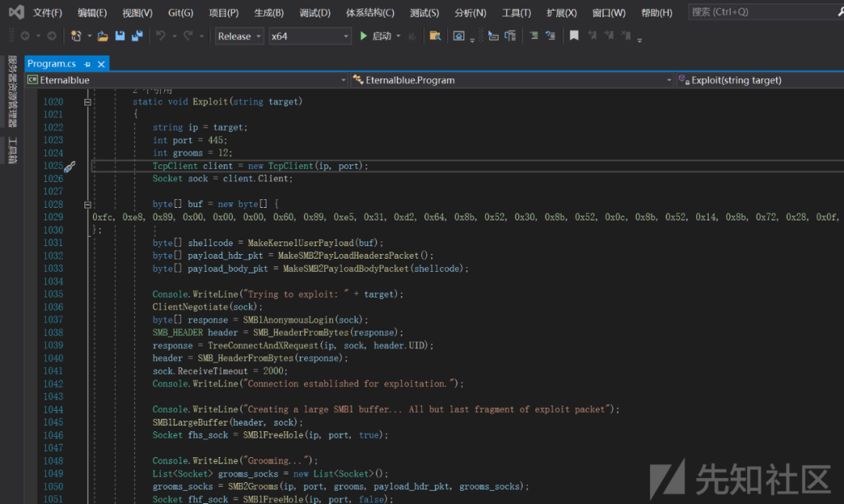Click the Open File folder icon

click(102, 36)
